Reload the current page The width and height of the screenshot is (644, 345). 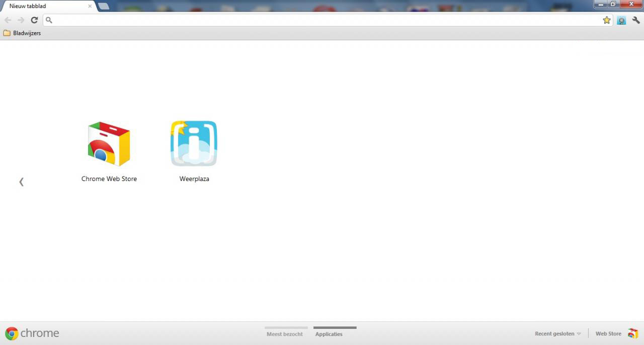tap(34, 20)
